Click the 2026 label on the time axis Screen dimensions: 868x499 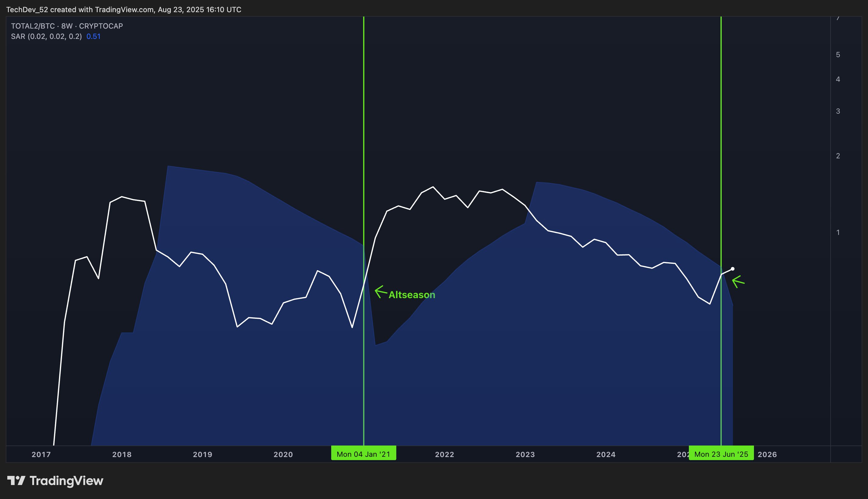coord(767,454)
